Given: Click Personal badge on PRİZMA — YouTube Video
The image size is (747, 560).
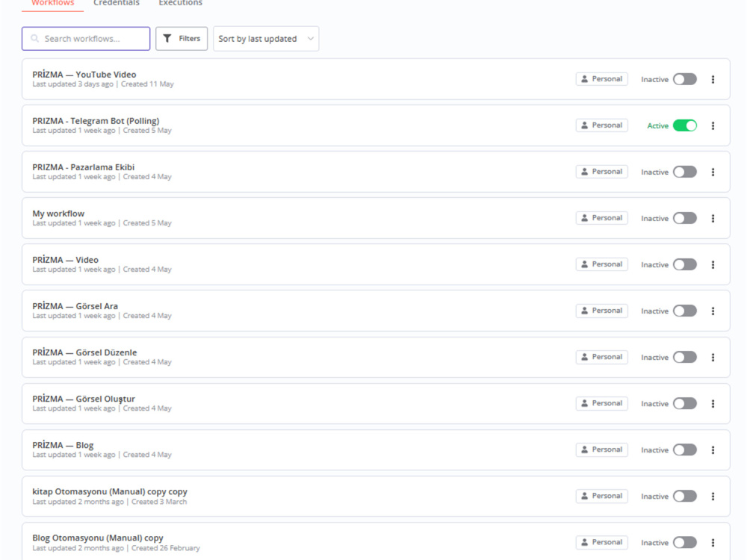Looking at the screenshot, I should [601, 79].
